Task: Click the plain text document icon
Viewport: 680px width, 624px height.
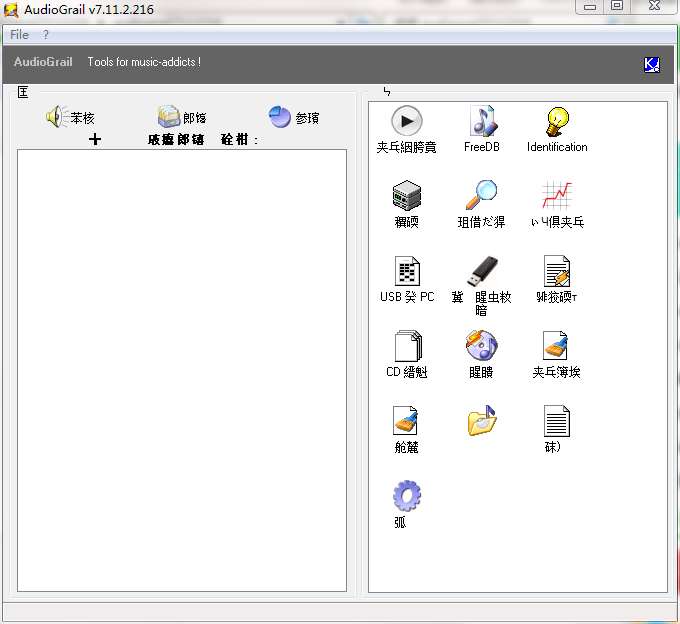Action: 557,421
